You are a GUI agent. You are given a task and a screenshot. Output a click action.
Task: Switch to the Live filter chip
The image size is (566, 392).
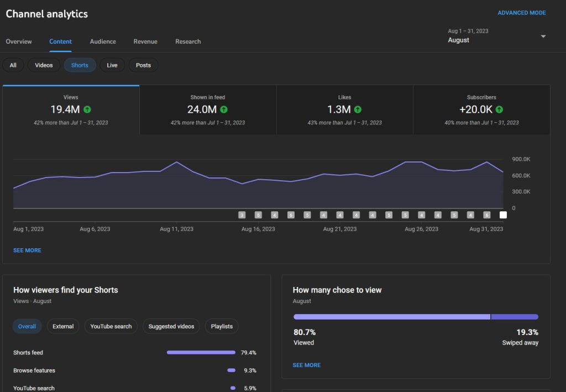(112, 65)
